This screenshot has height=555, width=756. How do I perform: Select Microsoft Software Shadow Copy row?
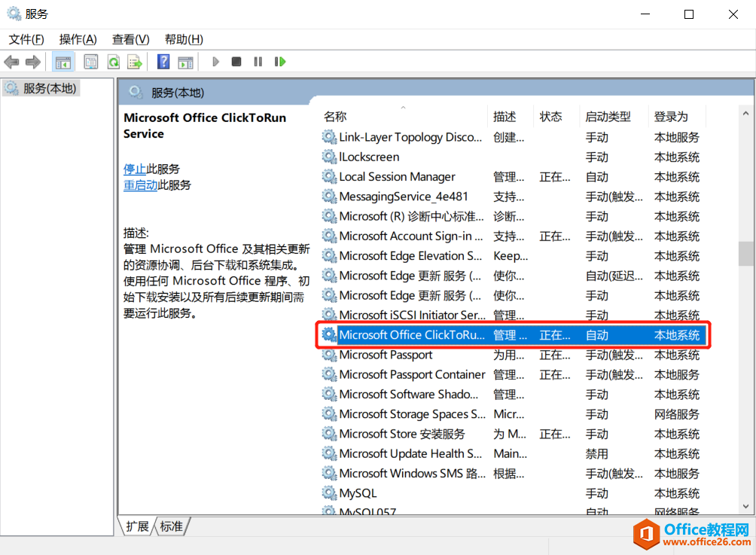[512, 395]
